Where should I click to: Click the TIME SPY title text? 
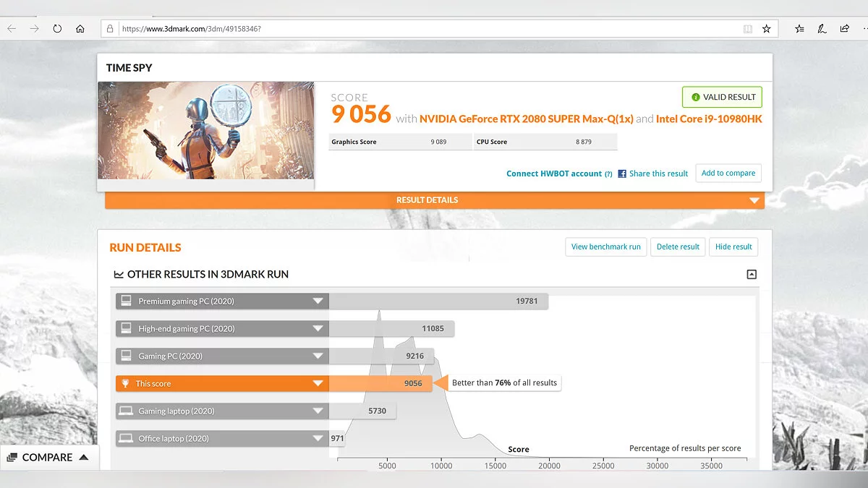(x=129, y=68)
